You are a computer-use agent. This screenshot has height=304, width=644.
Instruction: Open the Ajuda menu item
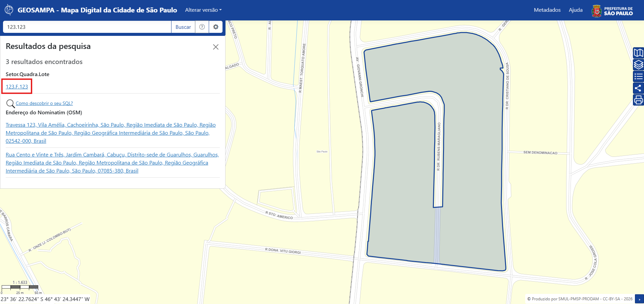click(576, 10)
